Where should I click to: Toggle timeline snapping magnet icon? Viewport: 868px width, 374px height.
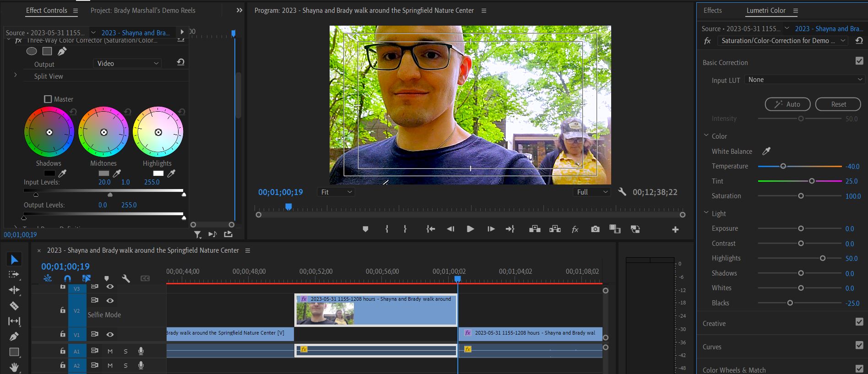(x=67, y=278)
